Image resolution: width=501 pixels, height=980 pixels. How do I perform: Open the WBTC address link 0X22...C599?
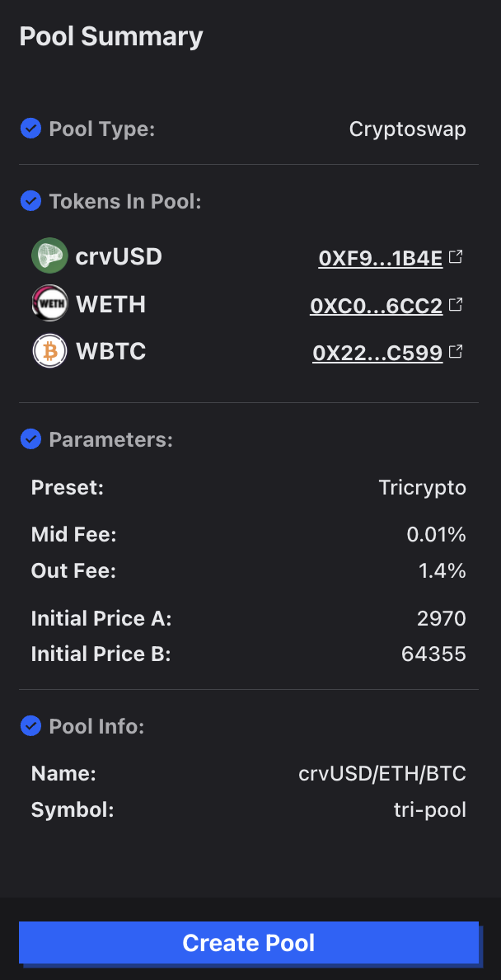[x=377, y=354]
